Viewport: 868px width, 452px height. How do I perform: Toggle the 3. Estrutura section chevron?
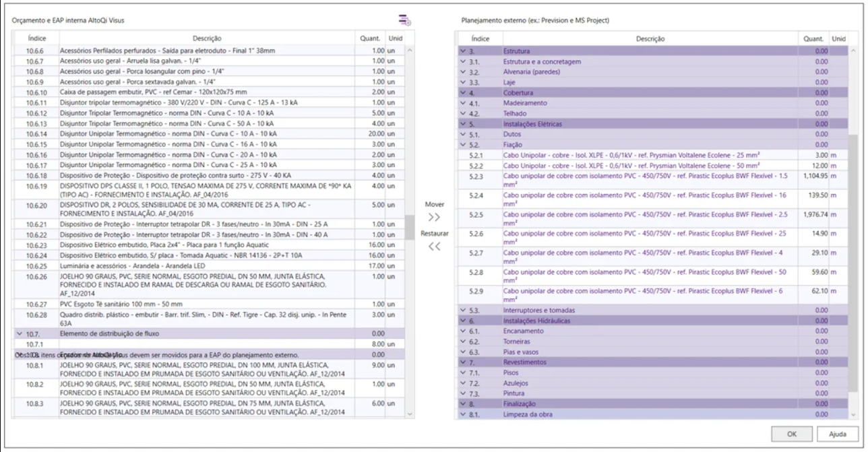[x=462, y=51]
